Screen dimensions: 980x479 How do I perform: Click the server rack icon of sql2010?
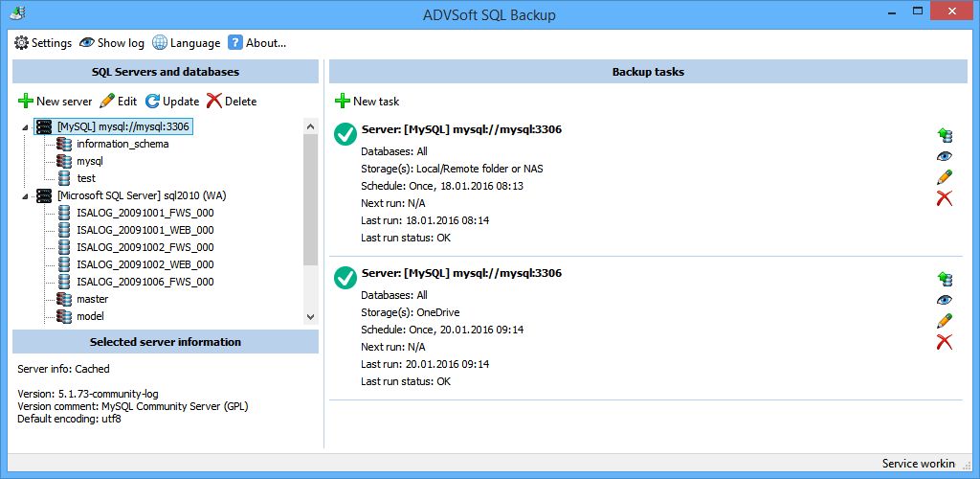[44, 195]
